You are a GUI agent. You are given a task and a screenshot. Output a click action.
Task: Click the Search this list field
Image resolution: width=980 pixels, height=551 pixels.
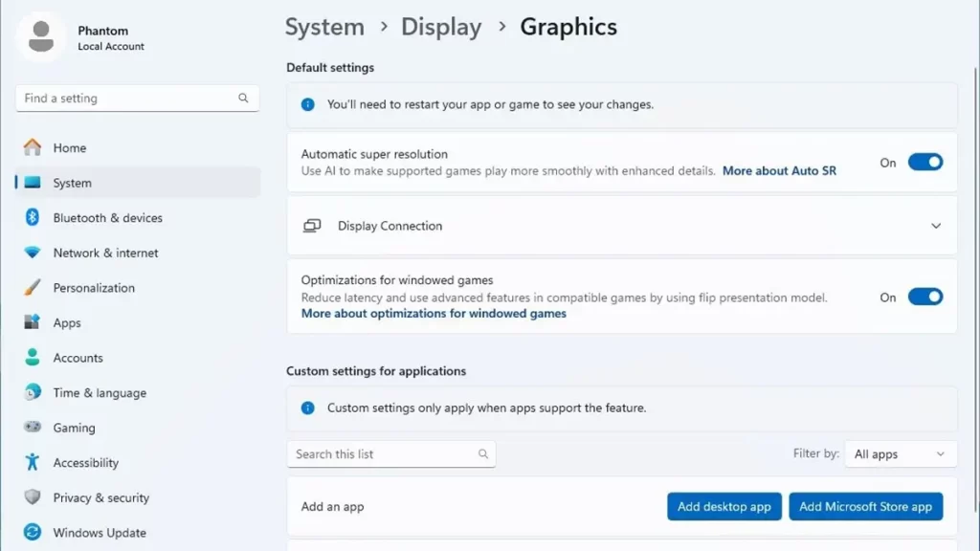390,453
